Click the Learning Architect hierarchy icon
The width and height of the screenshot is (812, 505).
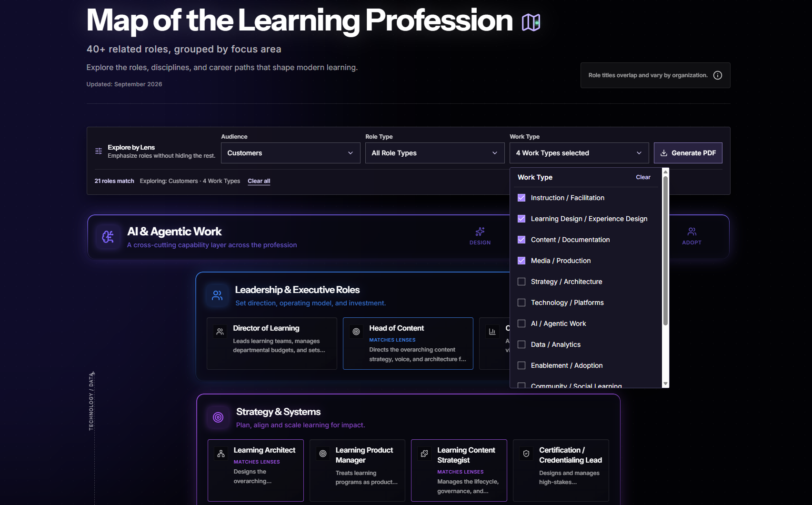pyautogui.click(x=221, y=454)
